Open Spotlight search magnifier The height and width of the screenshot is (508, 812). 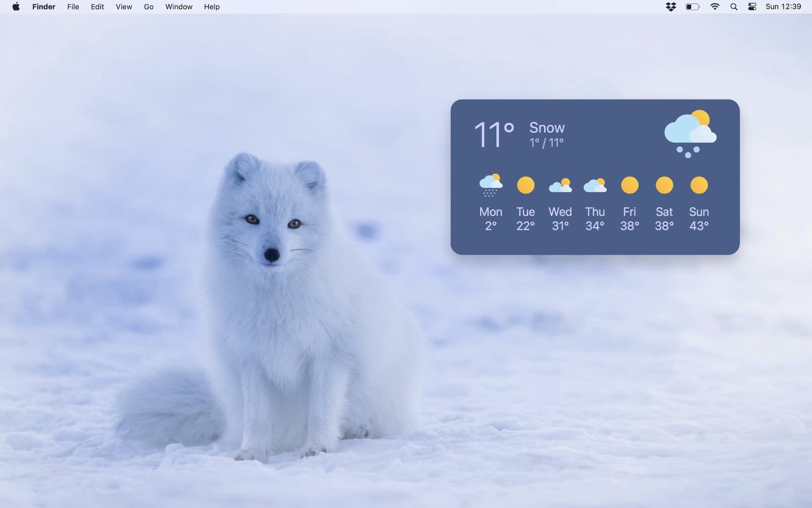click(x=734, y=7)
